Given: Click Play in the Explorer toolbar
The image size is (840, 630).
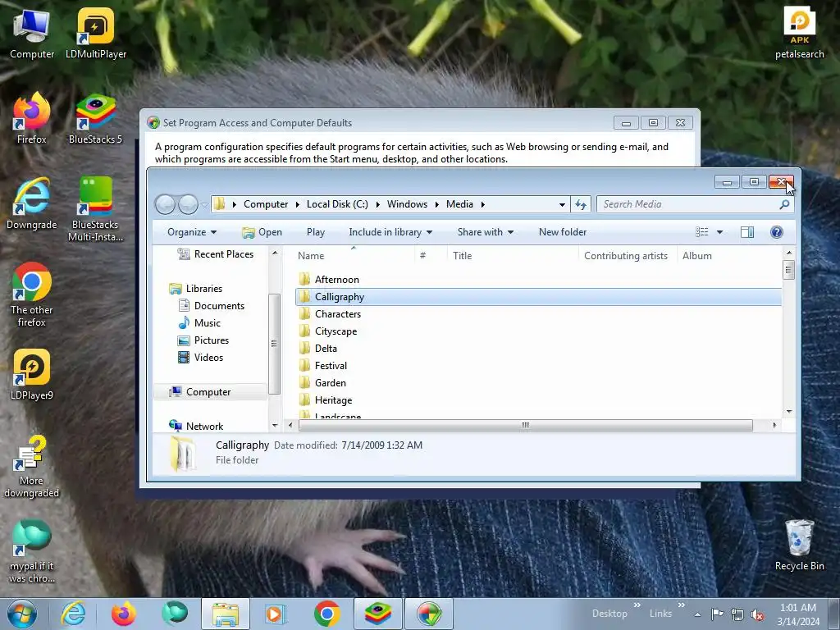Looking at the screenshot, I should click(316, 232).
